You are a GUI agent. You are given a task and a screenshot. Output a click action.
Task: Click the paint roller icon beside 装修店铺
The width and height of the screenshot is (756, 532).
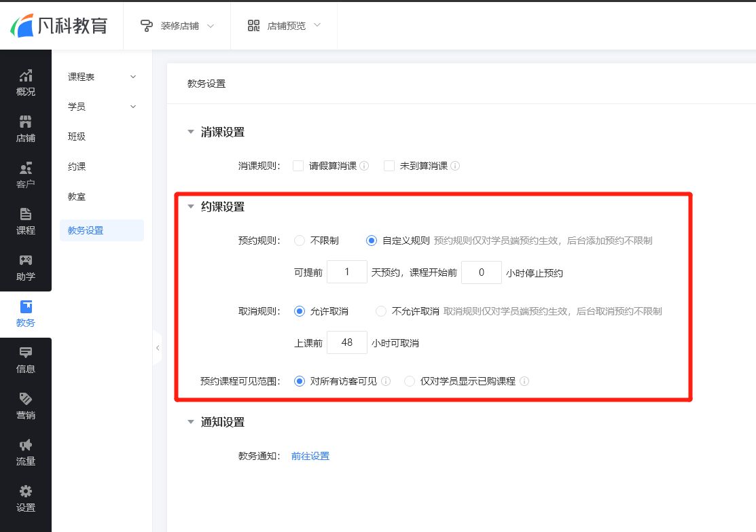pos(147,26)
